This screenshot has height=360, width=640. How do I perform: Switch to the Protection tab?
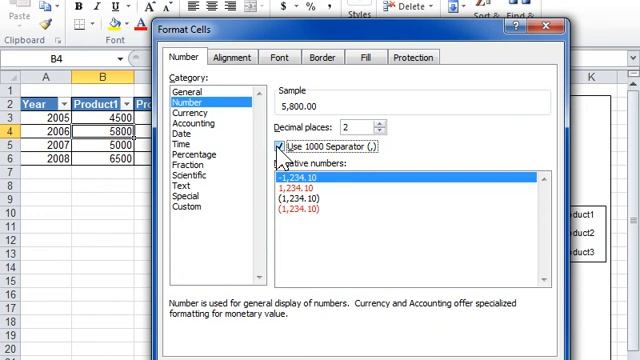pos(413,58)
